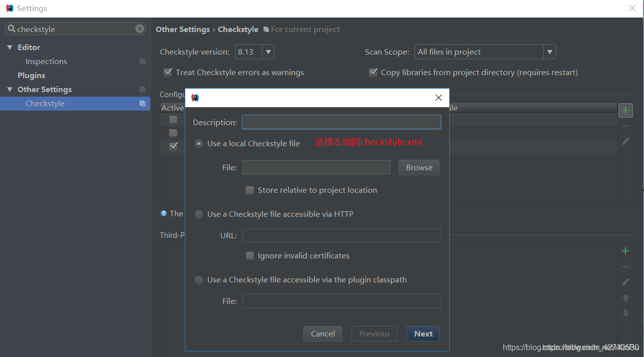
Task: Click the Previous button
Action: pyautogui.click(x=374, y=334)
